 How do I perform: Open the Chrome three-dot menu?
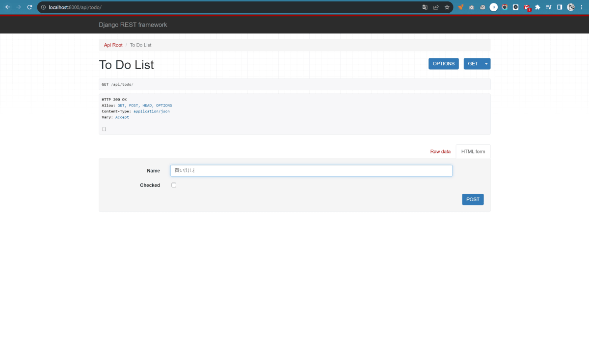[x=582, y=7]
